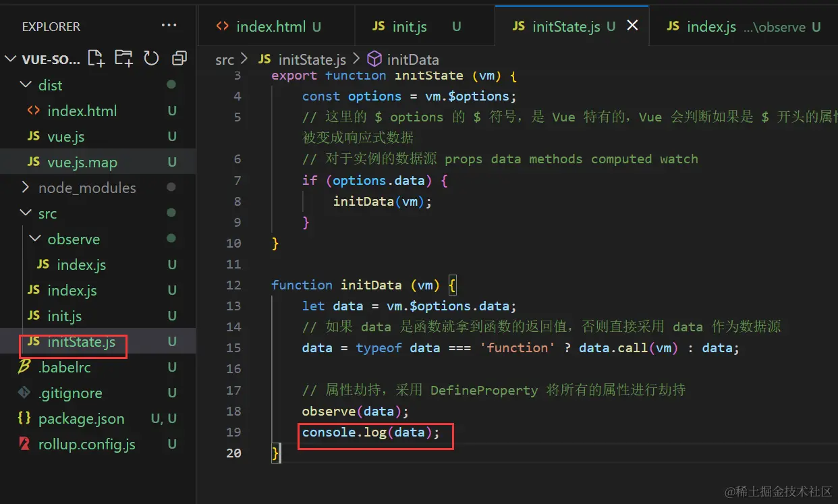This screenshot has width=838, height=504.
Task: Click DefineProperty comment on line 17
Action: pyautogui.click(x=493, y=390)
